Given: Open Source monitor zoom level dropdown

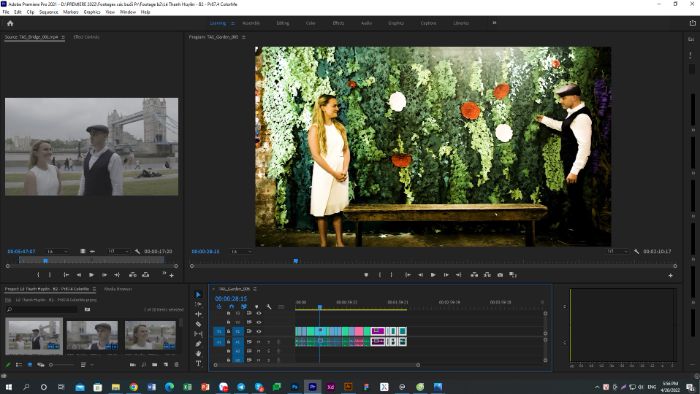Looking at the screenshot, I should (58, 251).
